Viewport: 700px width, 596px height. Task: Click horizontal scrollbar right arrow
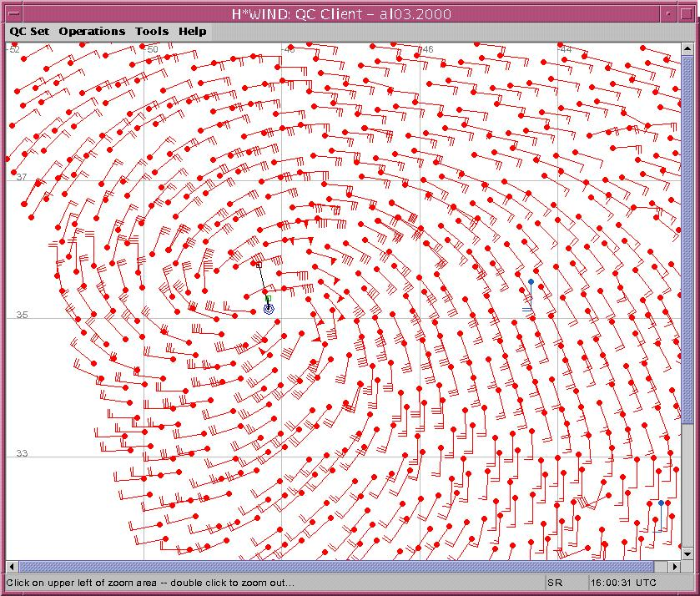tap(675, 568)
